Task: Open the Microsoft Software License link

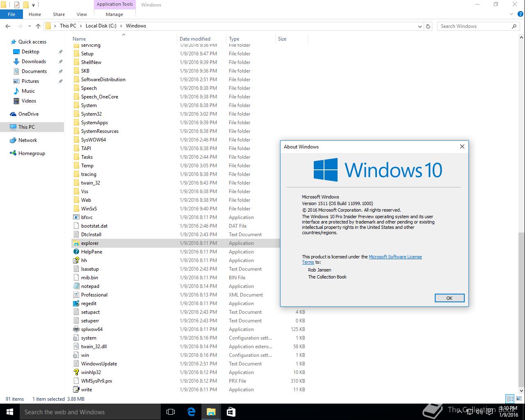Action: point(395,257)
